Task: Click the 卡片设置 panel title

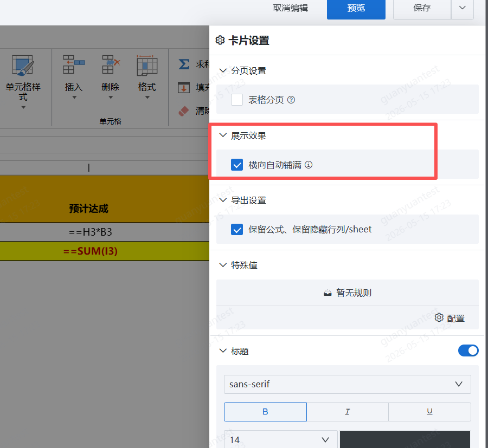Action: point(249,41)
